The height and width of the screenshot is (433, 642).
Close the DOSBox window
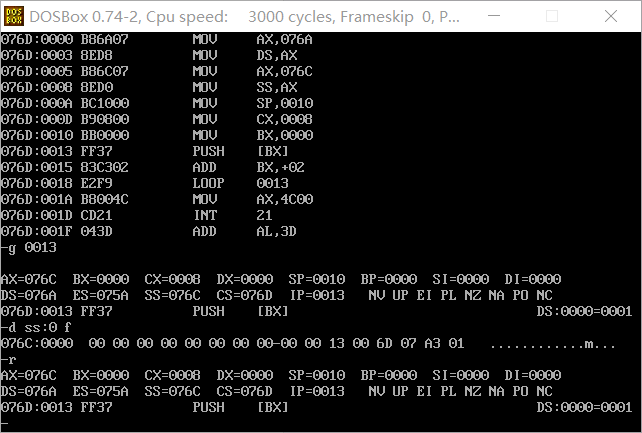pos(611,16)
